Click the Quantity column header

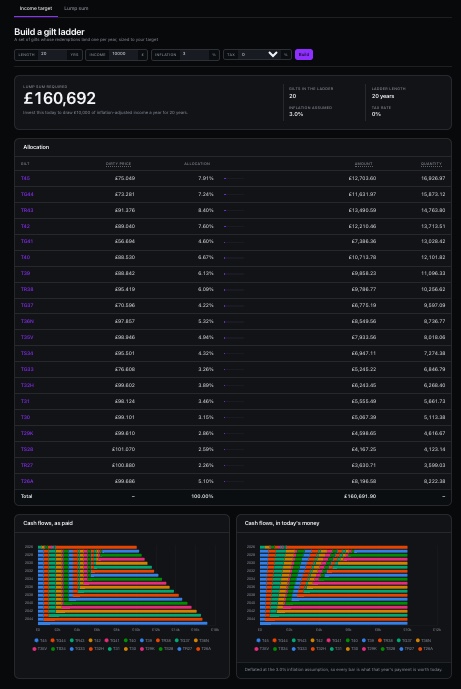[x=431, y=163]
